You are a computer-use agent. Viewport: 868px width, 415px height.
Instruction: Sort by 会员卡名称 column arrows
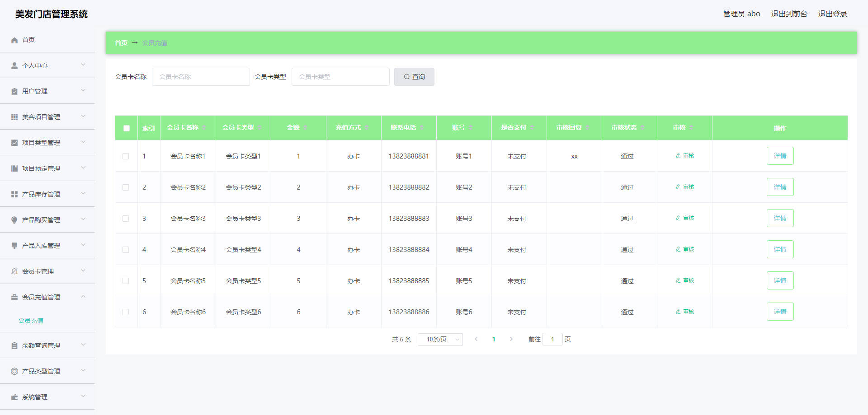[204, 128]
